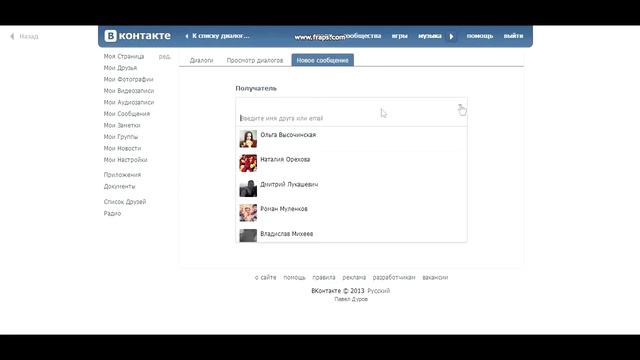Change language via Русский link

click(x=378, y=291)
